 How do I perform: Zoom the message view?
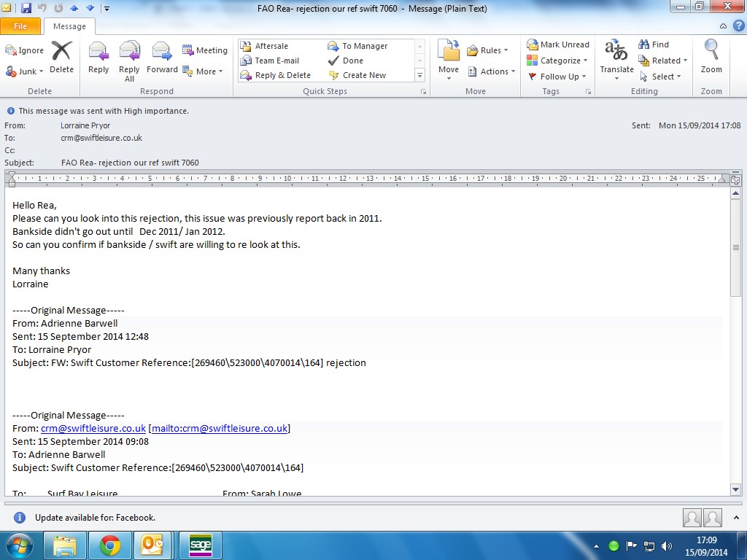click(711, 57)
